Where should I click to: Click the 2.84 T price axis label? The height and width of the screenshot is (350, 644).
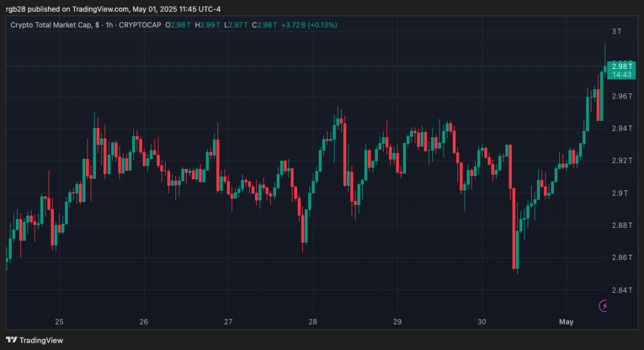622,290
